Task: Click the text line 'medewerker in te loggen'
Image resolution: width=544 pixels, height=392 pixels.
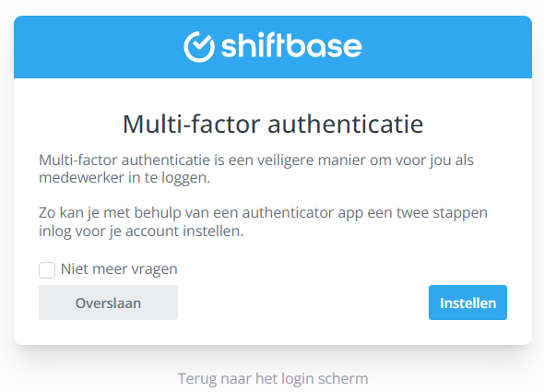Action: pos(124,178)
